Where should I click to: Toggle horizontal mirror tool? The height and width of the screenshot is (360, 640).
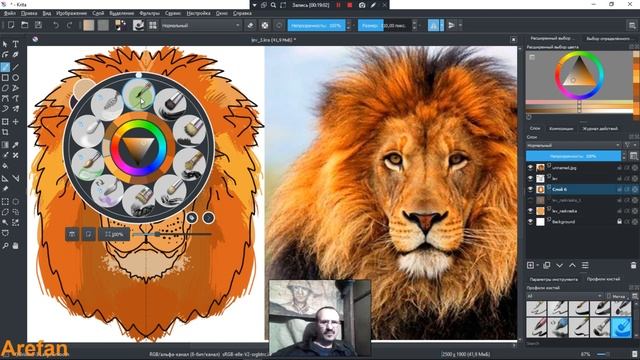tap(433, 25)
